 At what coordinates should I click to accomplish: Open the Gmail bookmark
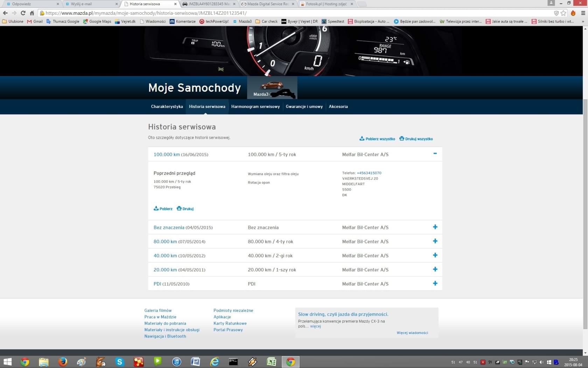[x=35, y=21]
